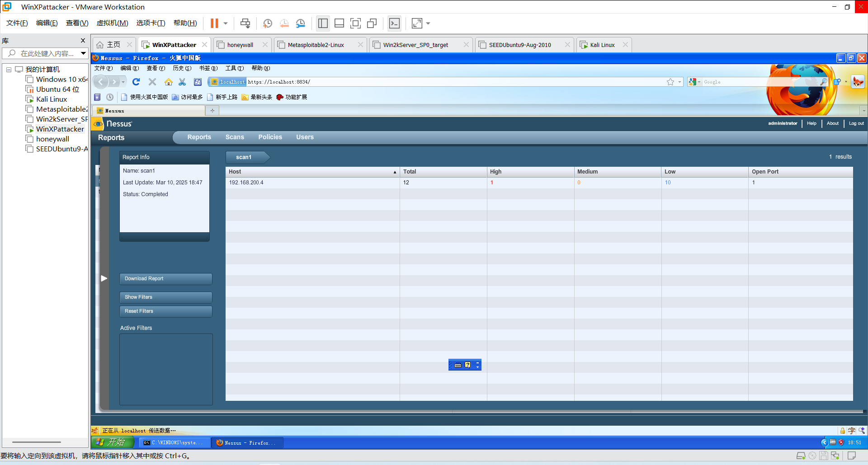Bookmark this page with the star icon
The width and height of the screenshot is (868, 465).
click(x=670, y=82)
